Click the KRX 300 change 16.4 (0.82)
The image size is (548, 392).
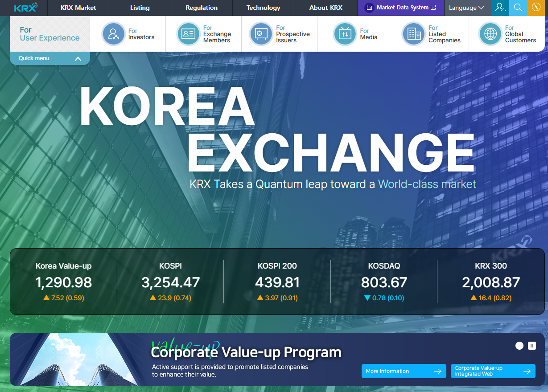click(491, 298)
